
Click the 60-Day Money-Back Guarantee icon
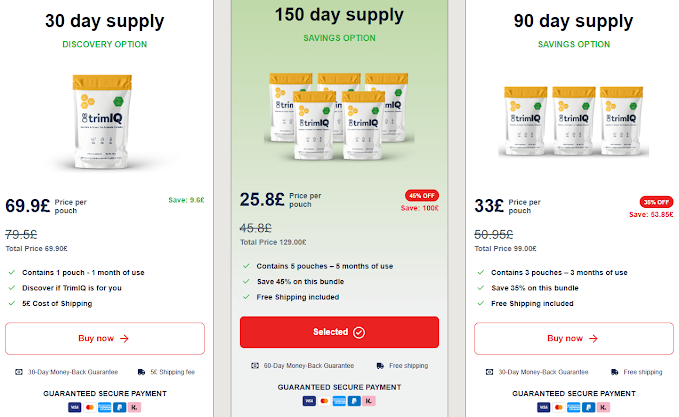pos(257,365)
